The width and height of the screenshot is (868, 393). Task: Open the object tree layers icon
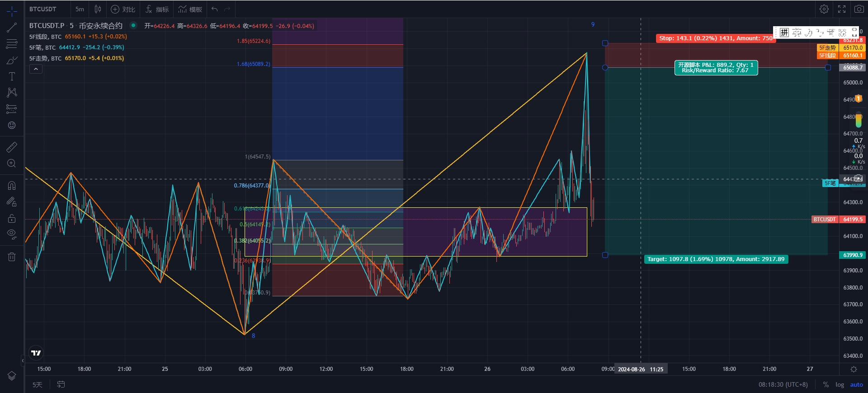(x=12, y=376)
